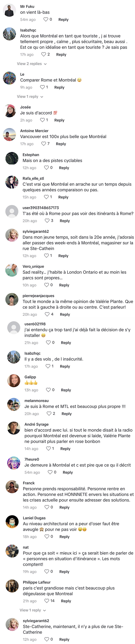This screenshot has width=135, height=644.
Task: Open Laniel Dugas profile name link
Action: point(34,518)
